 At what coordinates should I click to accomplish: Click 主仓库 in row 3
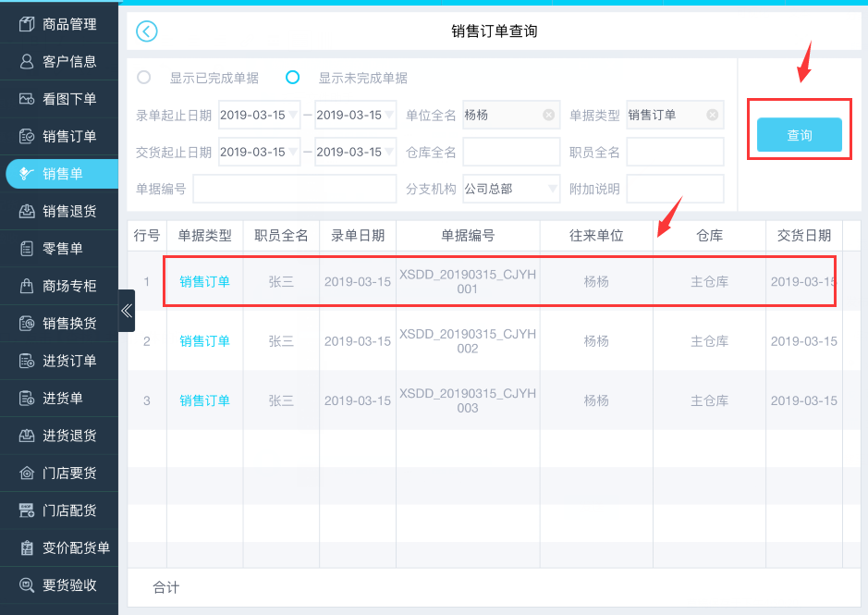click(709, 400)
